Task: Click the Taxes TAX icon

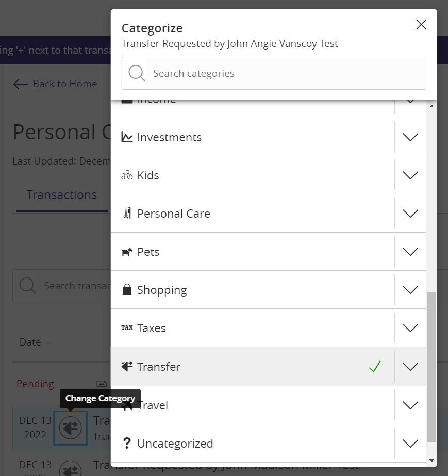Action: pos(127,327)
